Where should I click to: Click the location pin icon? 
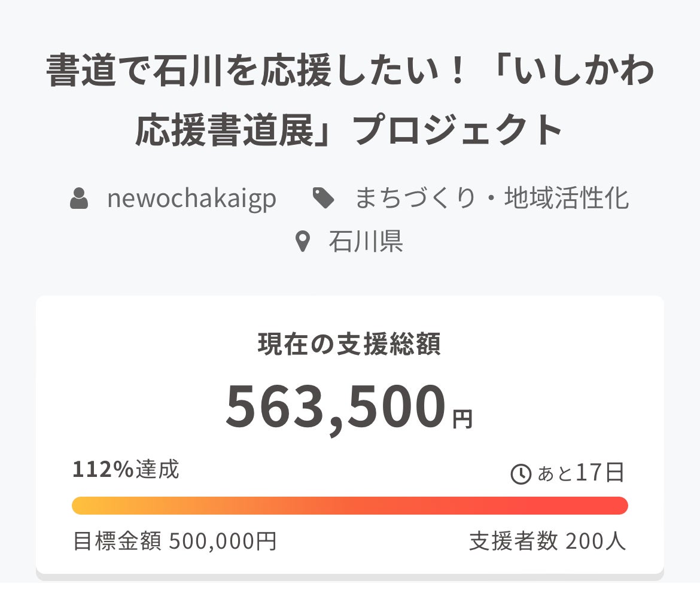click(303, 242)
